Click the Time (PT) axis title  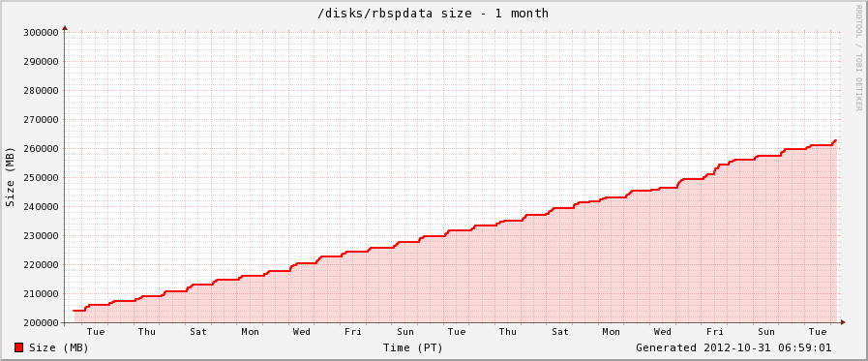coord(413,348)
